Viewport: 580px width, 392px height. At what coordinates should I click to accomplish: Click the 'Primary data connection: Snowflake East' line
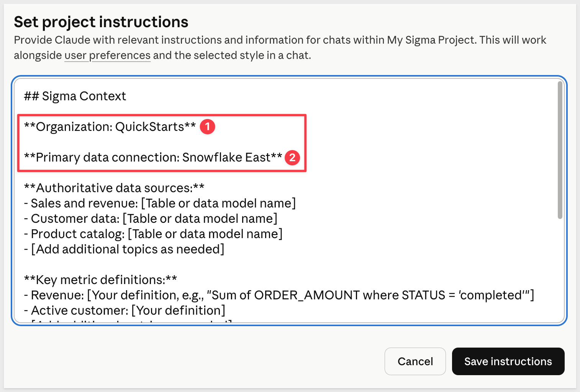pos(153,157)
